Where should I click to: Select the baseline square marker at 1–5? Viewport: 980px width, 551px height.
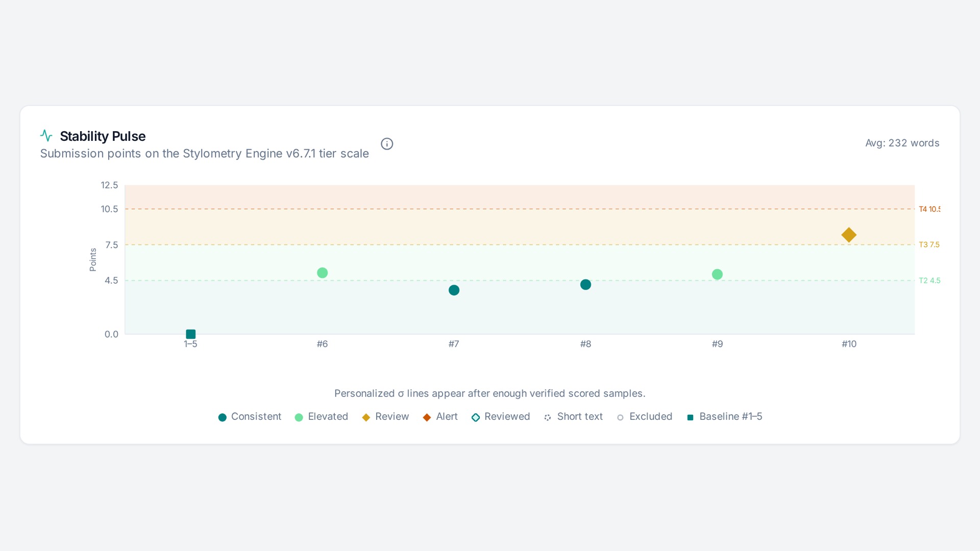(x=190, y=334)
